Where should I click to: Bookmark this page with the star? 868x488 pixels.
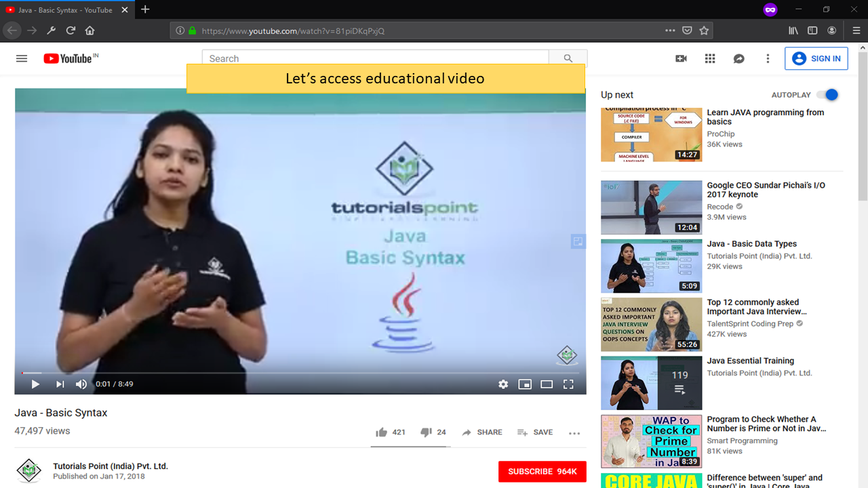pos(704,30)
